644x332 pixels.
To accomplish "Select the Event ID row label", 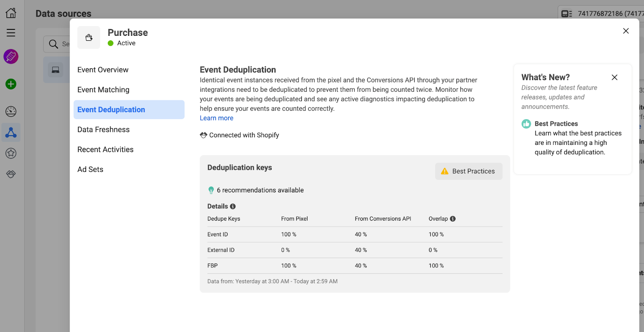I will coord(217,234).
